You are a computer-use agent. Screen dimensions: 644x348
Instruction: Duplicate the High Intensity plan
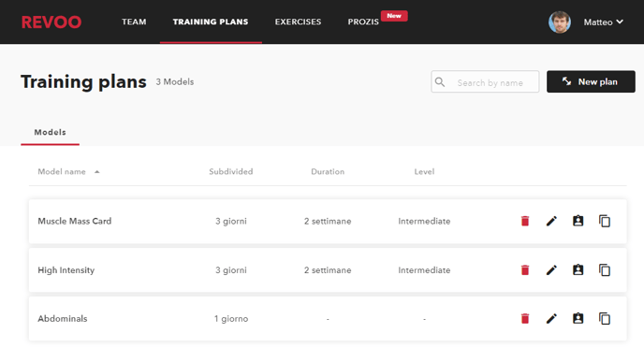click(605, 270)
